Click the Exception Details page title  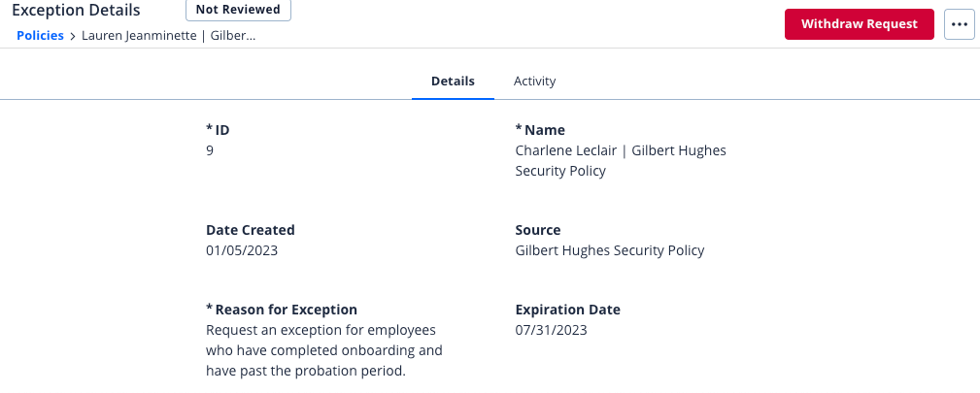[76, 10]
